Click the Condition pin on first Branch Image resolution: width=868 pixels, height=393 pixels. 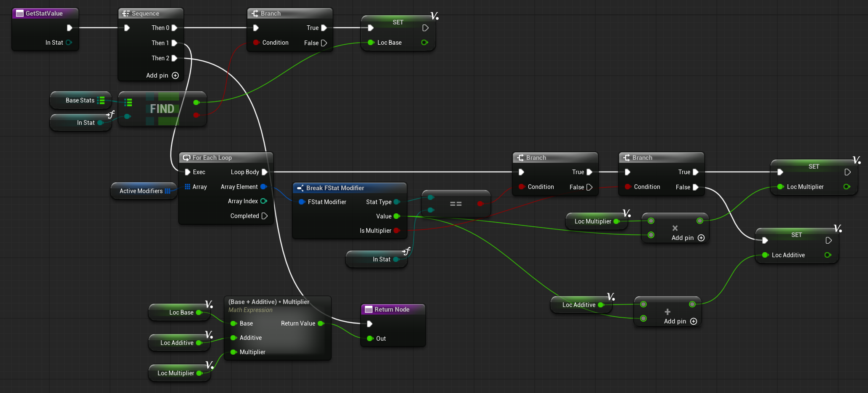(x=256, y=43)
